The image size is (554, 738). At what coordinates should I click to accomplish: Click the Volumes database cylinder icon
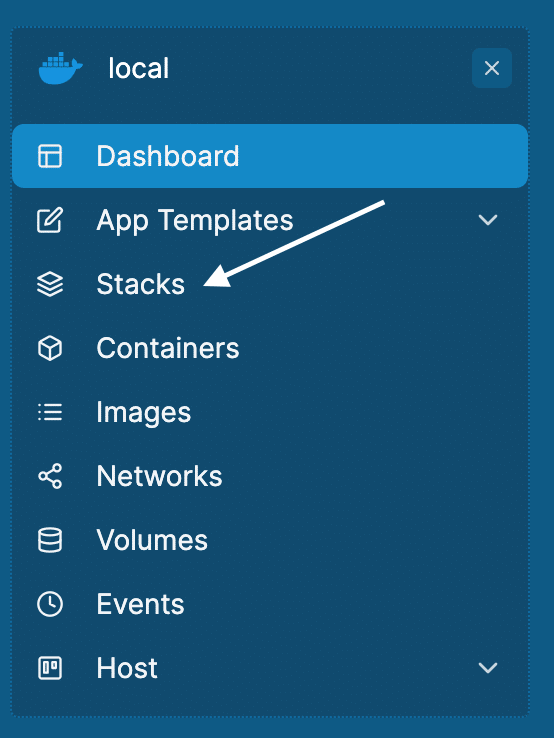click(x=50, y=540)
